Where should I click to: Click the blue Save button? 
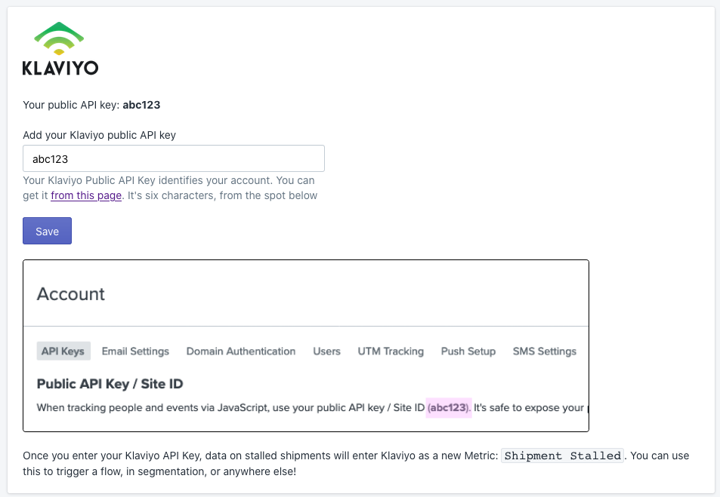[47, 231]
